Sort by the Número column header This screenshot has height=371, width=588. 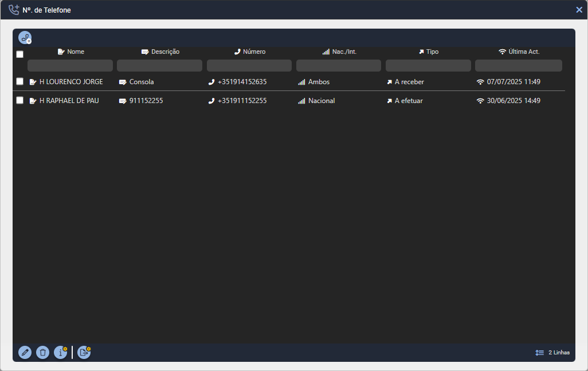click(250, 52)
